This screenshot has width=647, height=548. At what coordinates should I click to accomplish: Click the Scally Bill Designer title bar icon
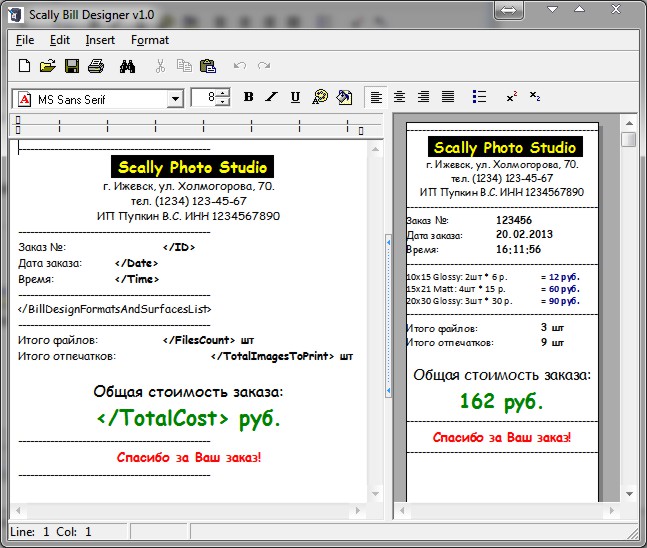tap(15, 15)
